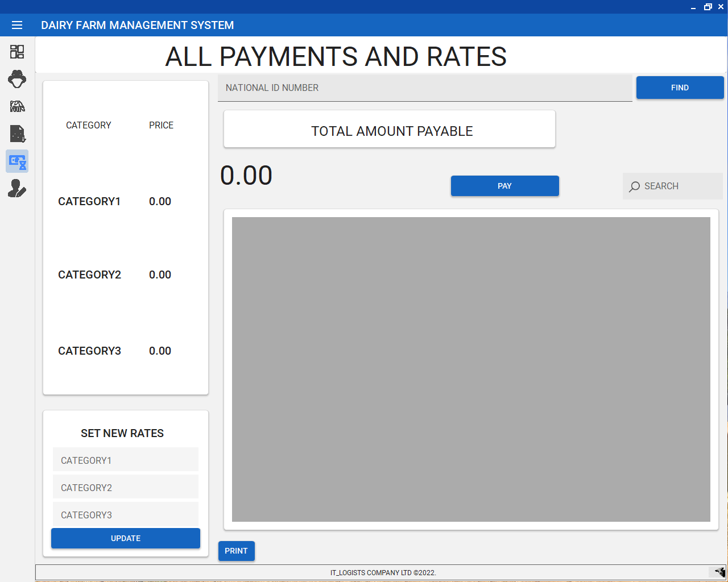
Task: Click the UPDATE rates button
Action: click(126, 538)
